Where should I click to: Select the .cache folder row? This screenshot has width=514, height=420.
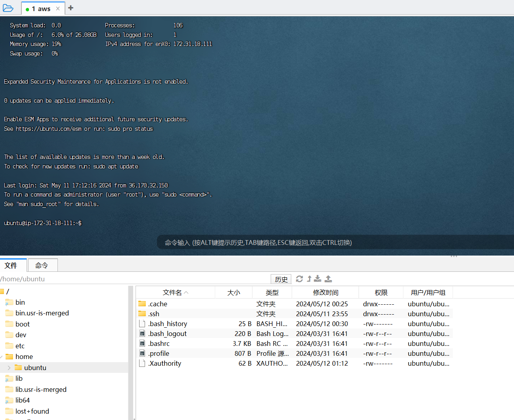pyautogui.click(x=294, y=304)
